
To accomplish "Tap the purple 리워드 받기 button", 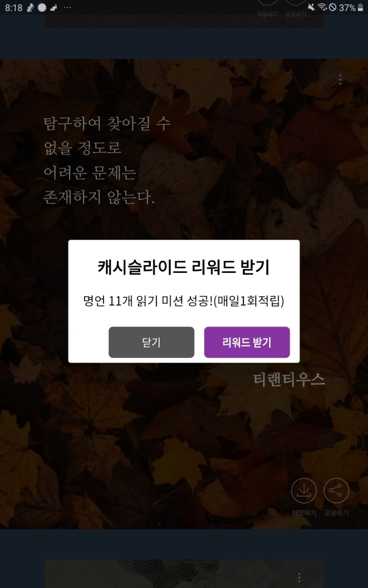I will pyautogui.click(x=247, y=342).
